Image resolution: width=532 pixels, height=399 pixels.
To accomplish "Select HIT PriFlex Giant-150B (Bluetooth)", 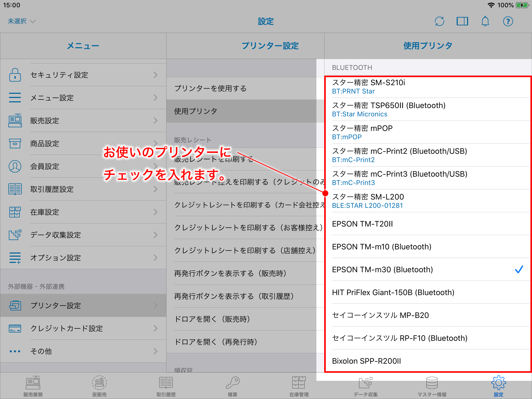I will (x=428, y=292).
